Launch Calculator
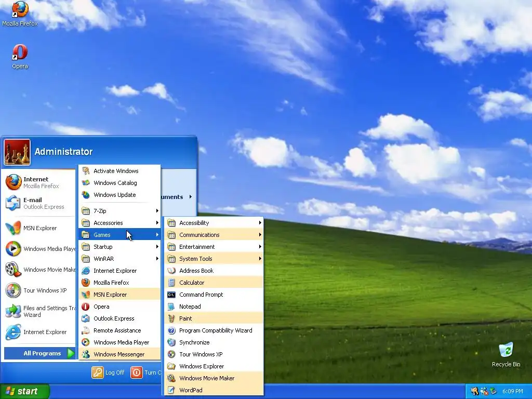 tap(214, 283)
